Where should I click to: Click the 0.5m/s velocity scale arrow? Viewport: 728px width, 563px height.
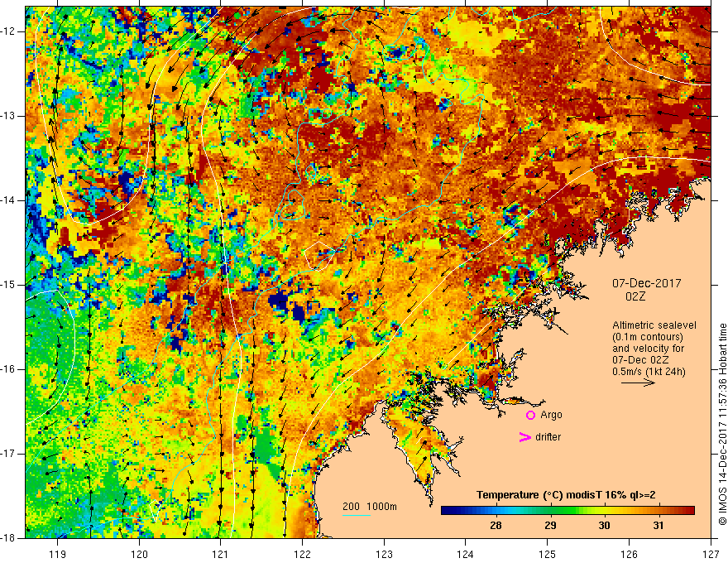638,383
